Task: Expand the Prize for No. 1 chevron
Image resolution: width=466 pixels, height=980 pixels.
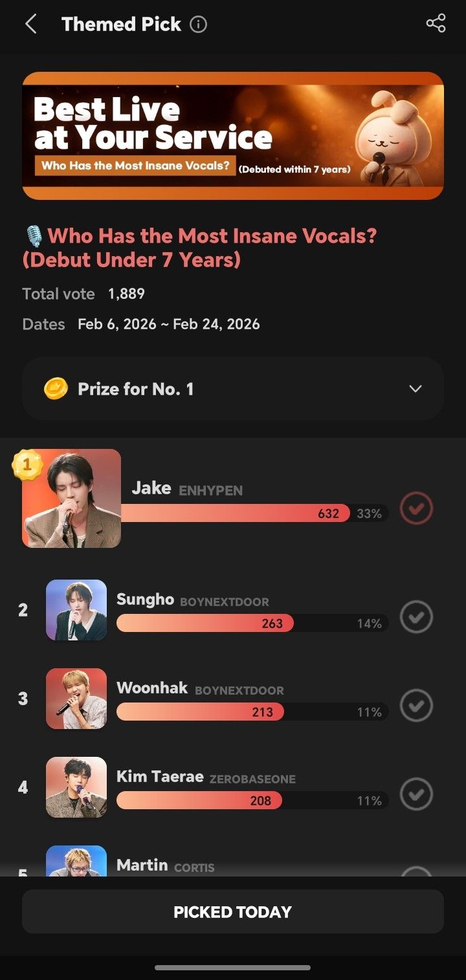Action: pos(416,389)
